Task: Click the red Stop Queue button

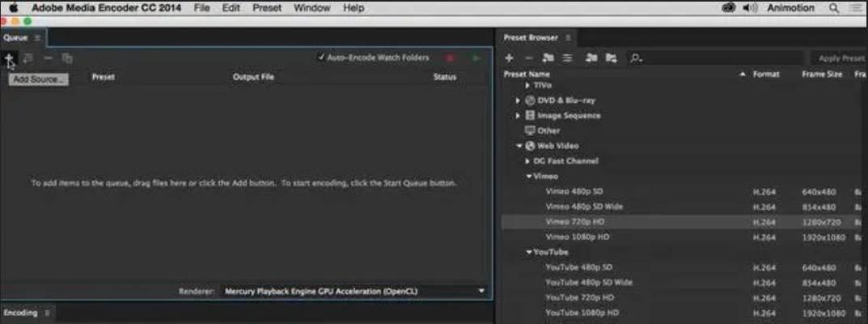Action: 450,58
